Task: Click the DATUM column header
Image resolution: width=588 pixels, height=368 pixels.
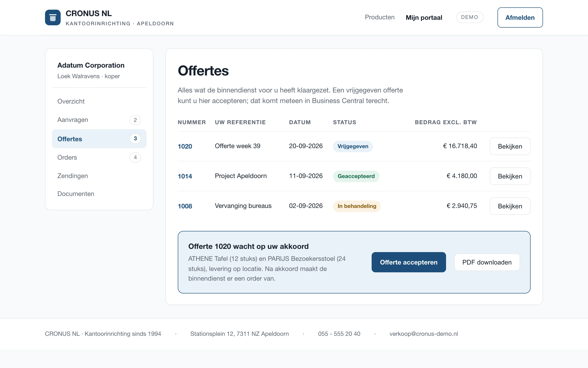Action: [300, 122]
